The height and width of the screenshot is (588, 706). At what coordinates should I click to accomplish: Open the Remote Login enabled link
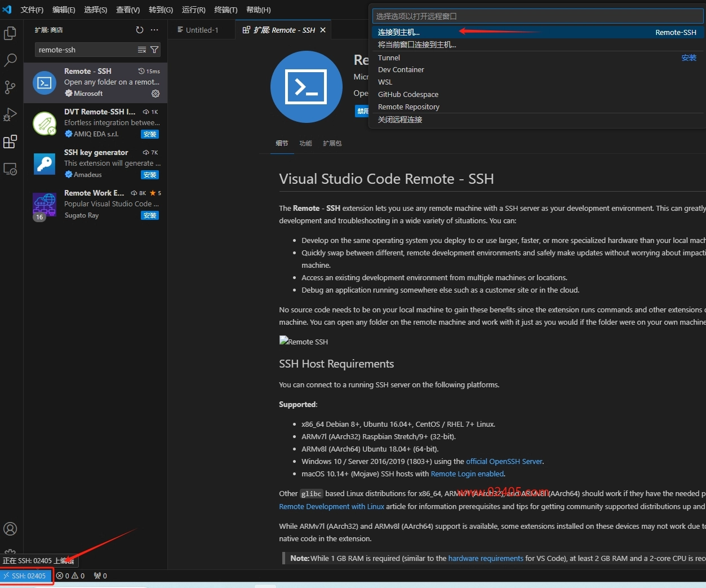click(468, 474)
